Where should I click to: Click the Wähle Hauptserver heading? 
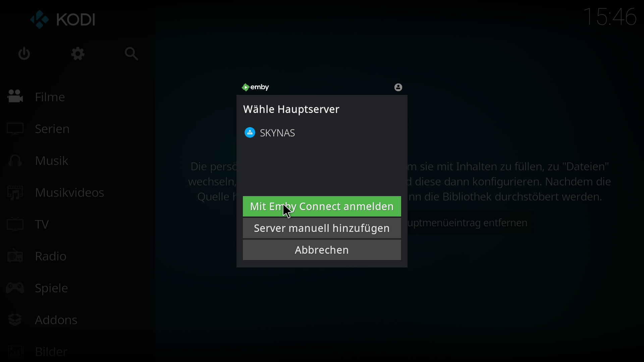coord(291,109)
